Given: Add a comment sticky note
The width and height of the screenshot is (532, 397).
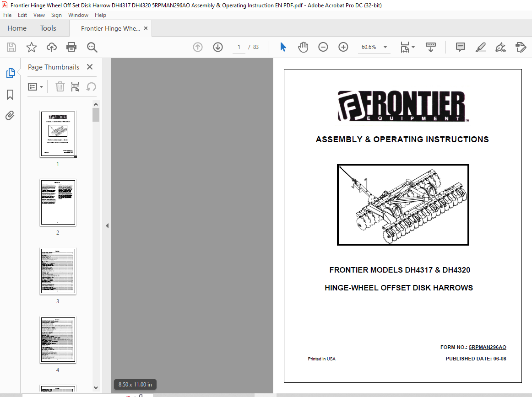Looking at the screenshot, I should click(461, 47).
